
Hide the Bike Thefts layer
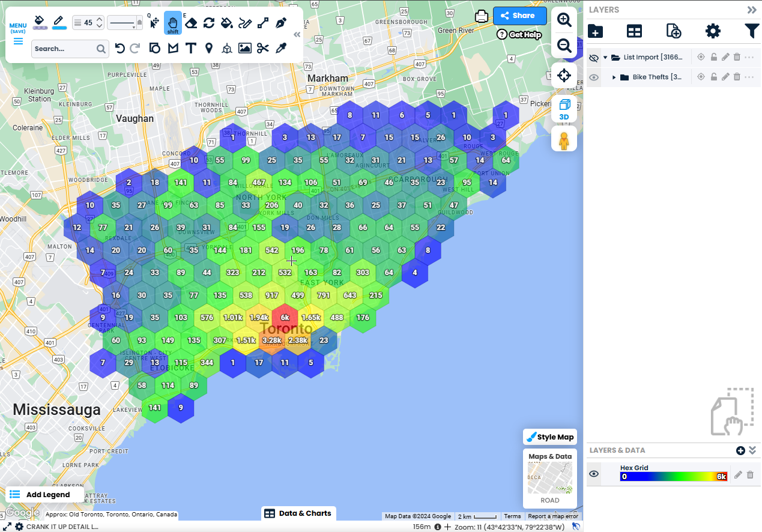click(x=594, y=77)
